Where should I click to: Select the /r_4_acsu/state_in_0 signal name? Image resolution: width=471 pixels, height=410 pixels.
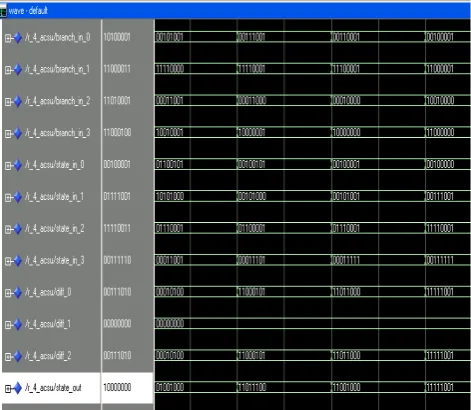pyautogui.click(x=55, y=165)
